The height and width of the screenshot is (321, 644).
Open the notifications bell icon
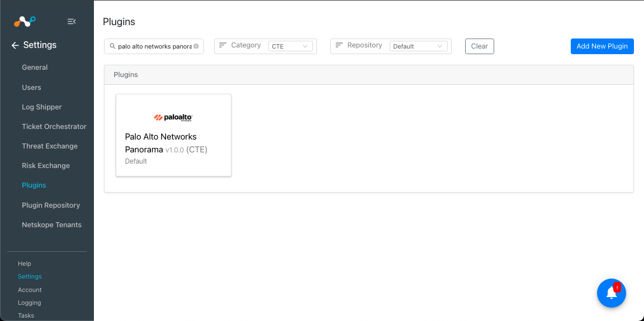[611, 293]
